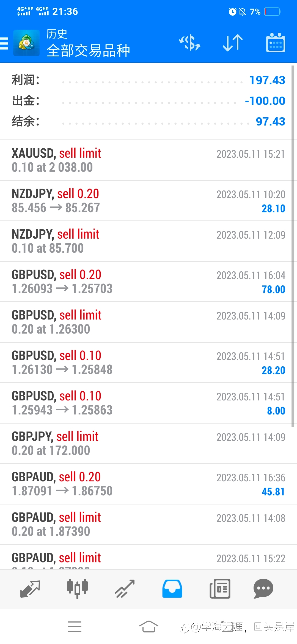This screenshot has width=297, height=644.
Task: Tap the MetaTrader 4 app logo
Action: coord(26,43)
